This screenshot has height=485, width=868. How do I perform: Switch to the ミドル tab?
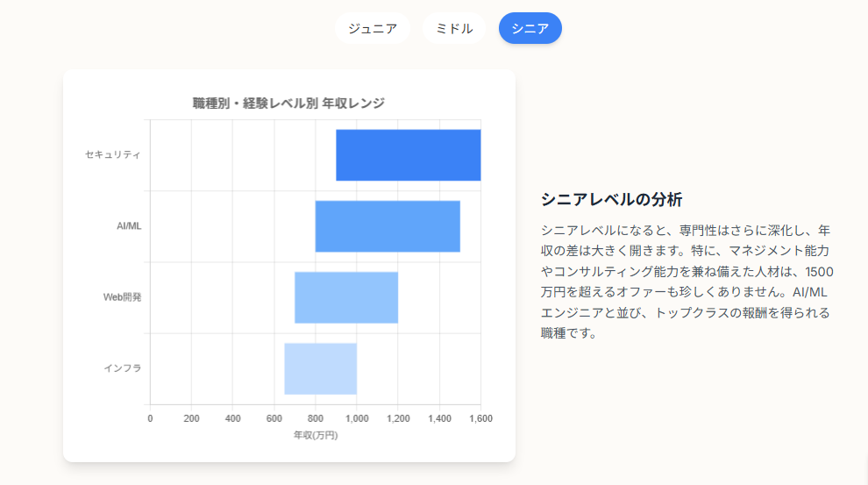point(454,28)
